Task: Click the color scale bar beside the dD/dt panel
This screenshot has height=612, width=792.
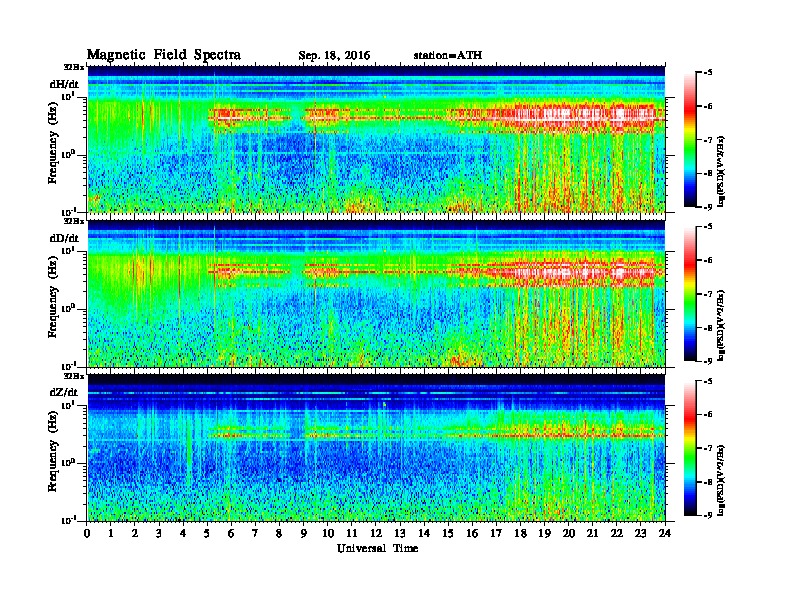Action: click(x=690, y=294)
